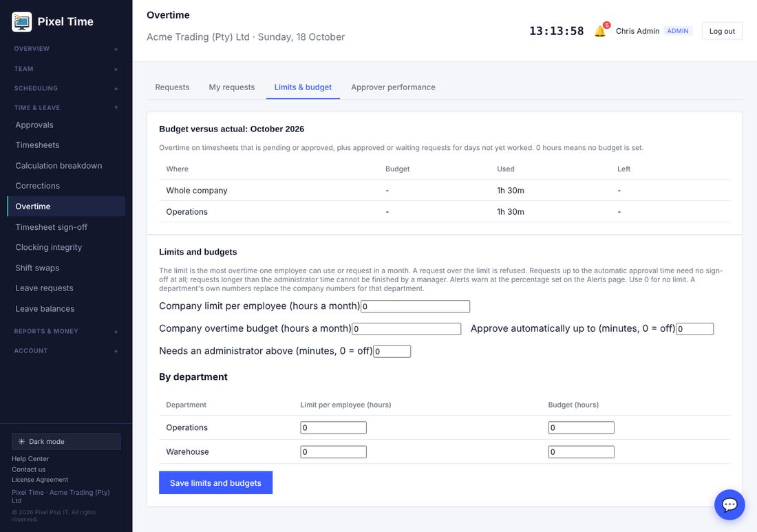The height and width of the screenshot is (532, 757).
Task: Switch to the Requests tab
Action: coord(172,87)
